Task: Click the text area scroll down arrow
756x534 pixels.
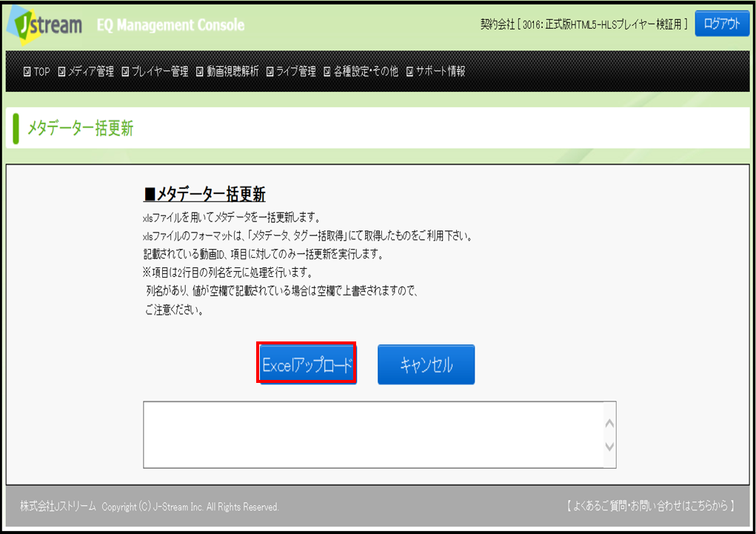Action: [609, 447]
